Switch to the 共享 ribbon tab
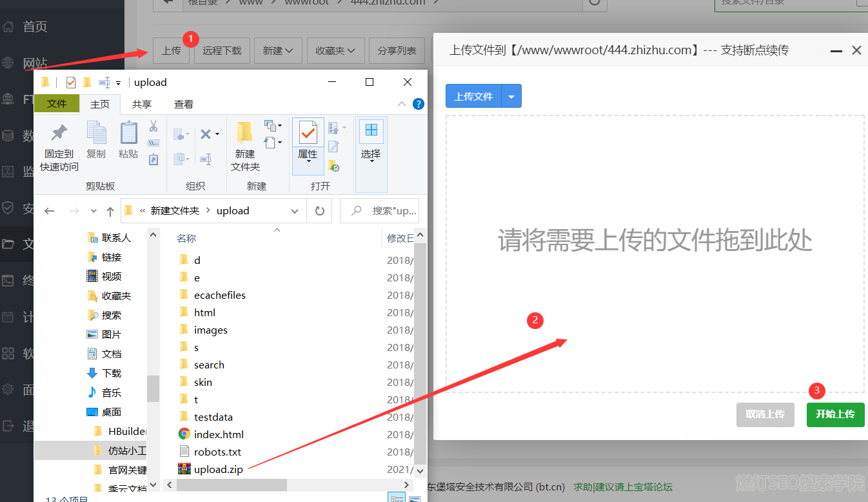The width and height of the screenshot is (868, 502). click(x=142, y=104)
